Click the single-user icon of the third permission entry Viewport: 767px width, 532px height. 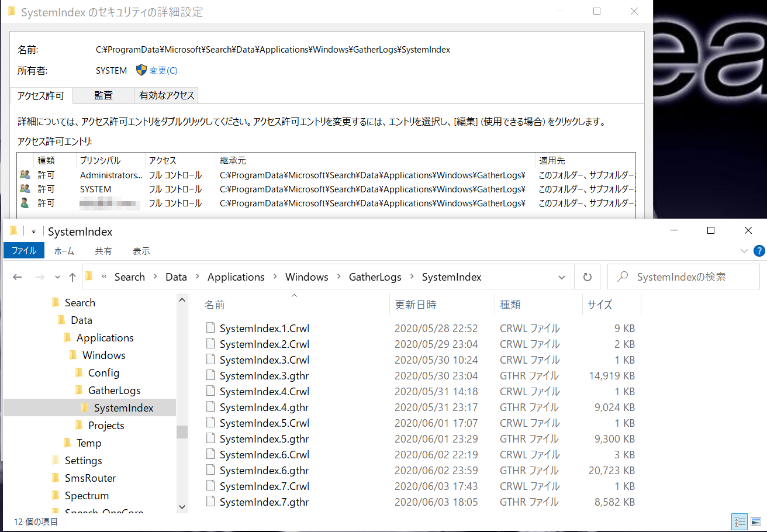click(25, 203)
